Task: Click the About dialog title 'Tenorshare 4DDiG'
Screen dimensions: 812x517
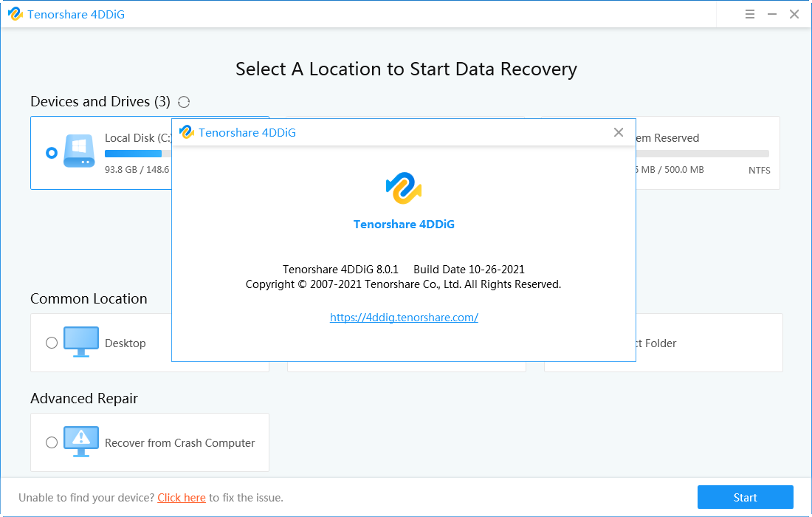Action: (x=247, y=133)
